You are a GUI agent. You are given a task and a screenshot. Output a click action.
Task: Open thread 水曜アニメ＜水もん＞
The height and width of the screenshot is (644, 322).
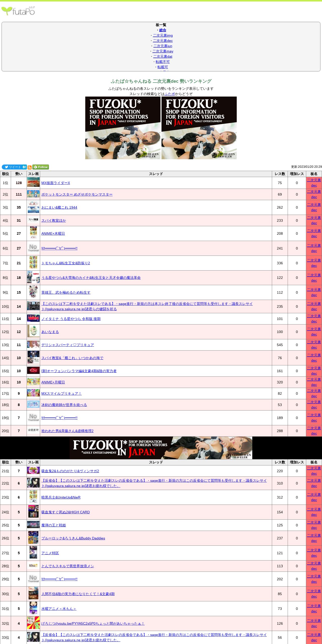59,609
